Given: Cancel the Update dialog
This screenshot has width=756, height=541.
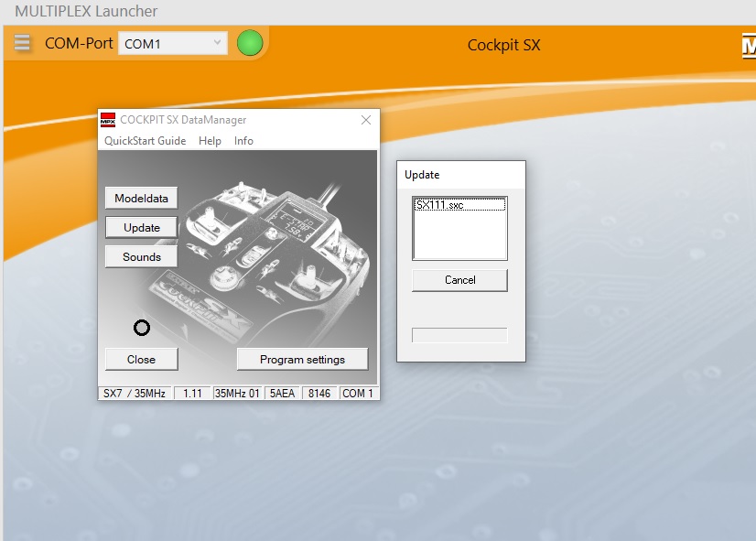Looking at the screenshot, I should click(x=459, y=280).
